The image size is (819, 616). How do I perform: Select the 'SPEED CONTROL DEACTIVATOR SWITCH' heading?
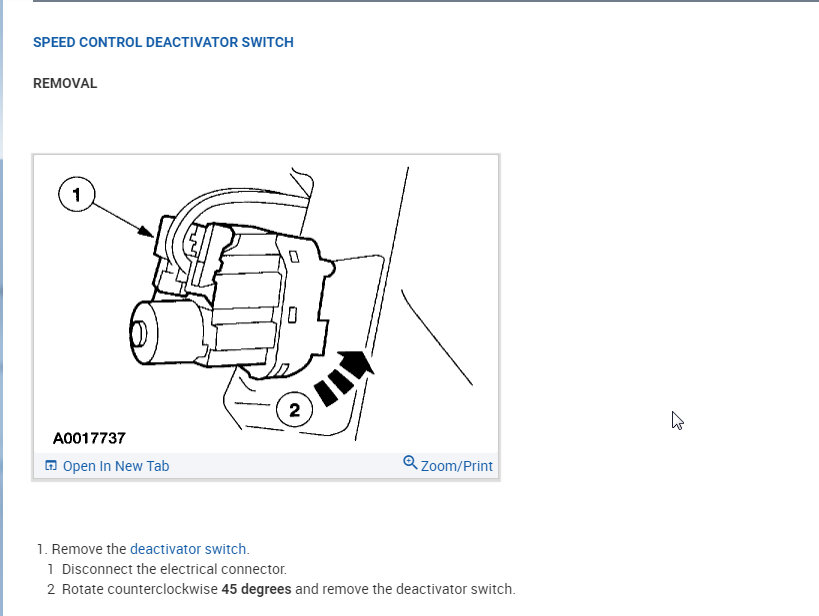[x=163, y=42]
